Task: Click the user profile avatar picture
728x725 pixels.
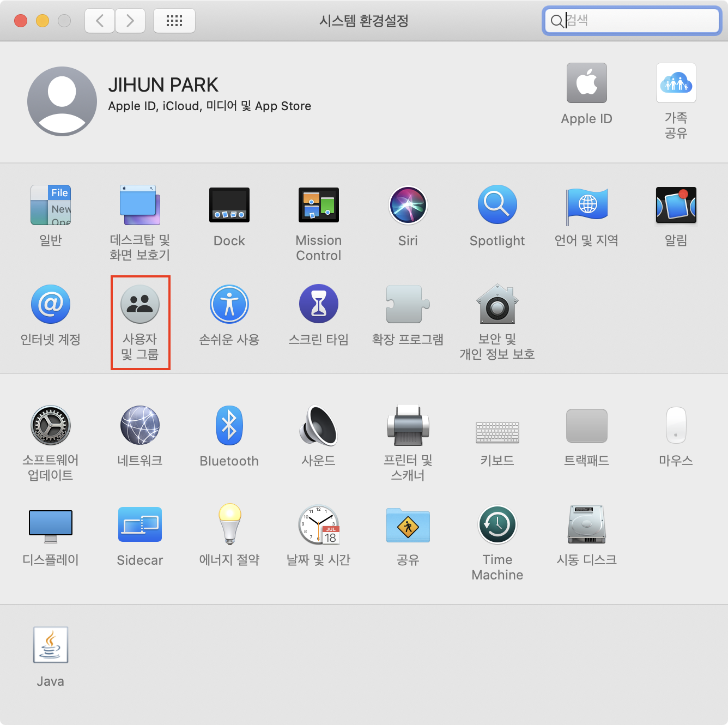Action: [x=62, y=101]
